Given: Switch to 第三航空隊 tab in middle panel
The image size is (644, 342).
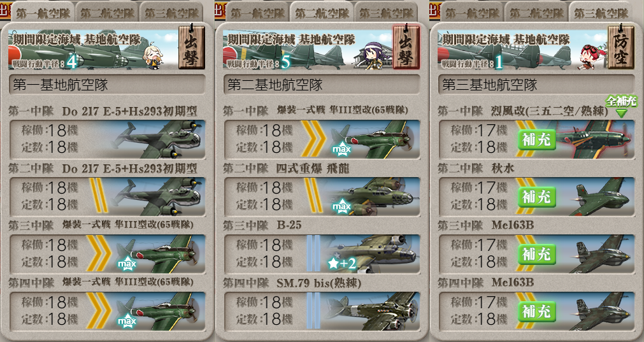Looking at the screenshot, I should pos(385,12).
